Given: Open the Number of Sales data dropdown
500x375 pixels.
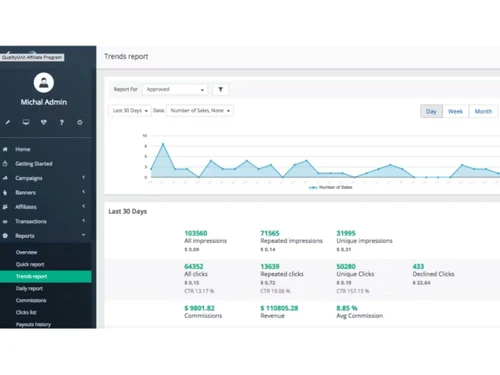Looking at the screenshot, I should click(200, 110).
